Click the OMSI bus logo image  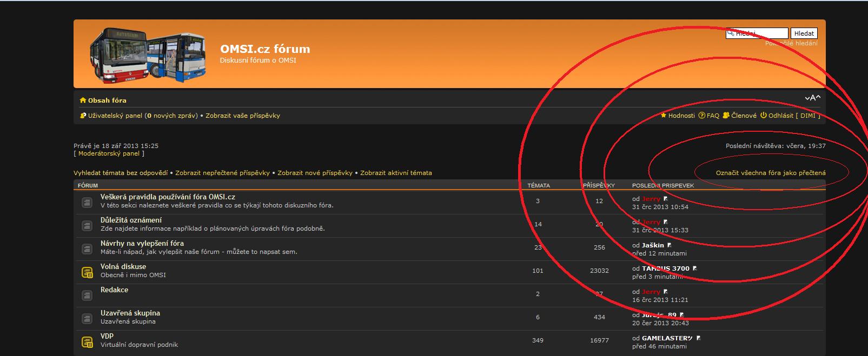[148, 55]
